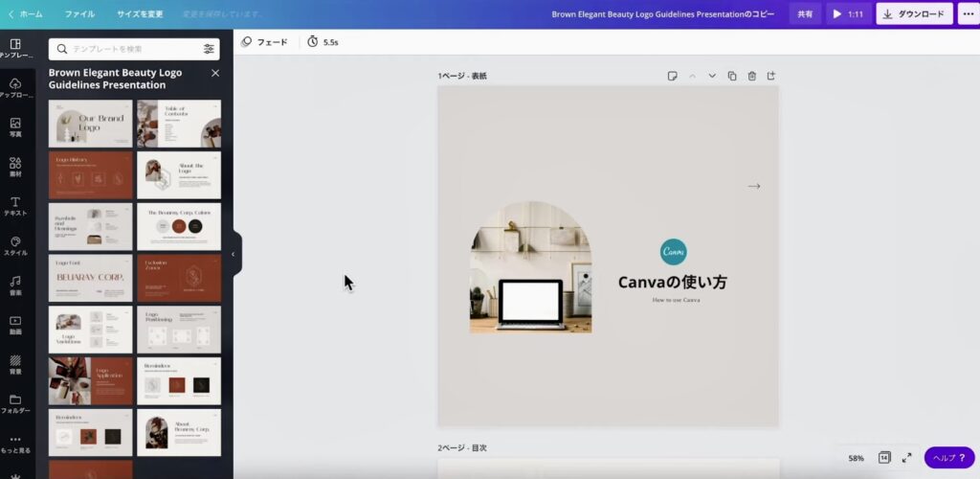Viewport: 980px width, 479px height.
Task: Duplicate page 1 with copy icon
Action: 732,76
